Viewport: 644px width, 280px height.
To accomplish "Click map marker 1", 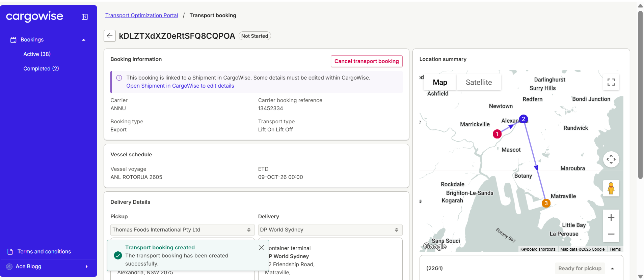I will pos(497,134).
